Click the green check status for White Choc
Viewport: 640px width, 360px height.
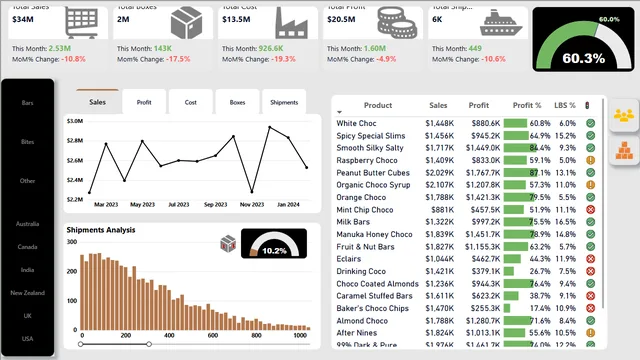[590, 123]
